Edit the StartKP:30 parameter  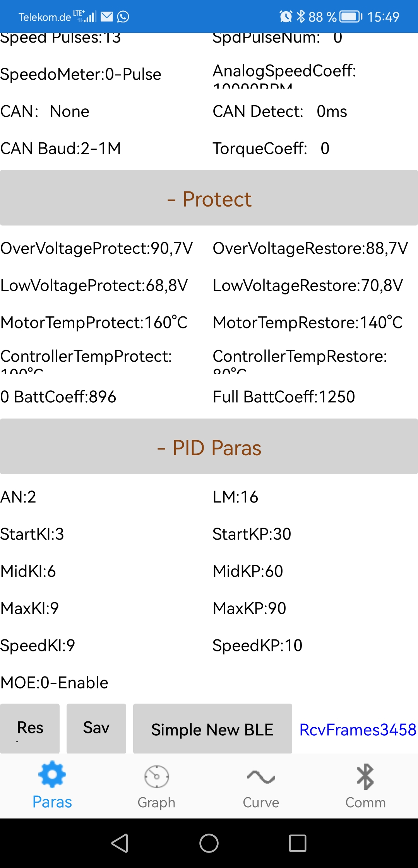point(252,534)
